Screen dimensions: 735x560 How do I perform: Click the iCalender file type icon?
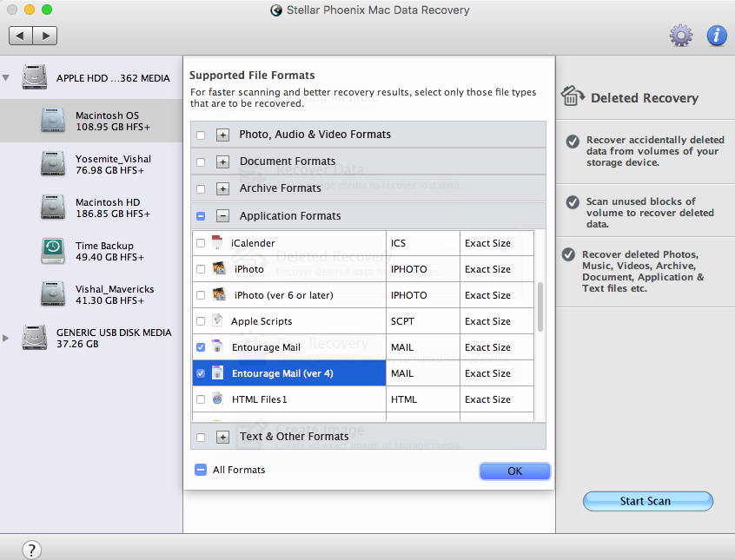pos(217,242)
